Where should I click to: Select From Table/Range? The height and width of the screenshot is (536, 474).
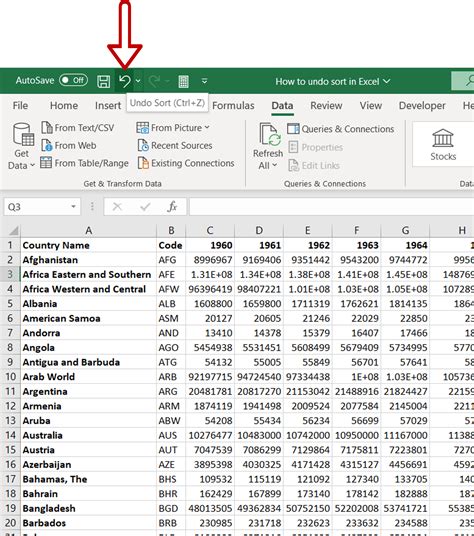84,163
